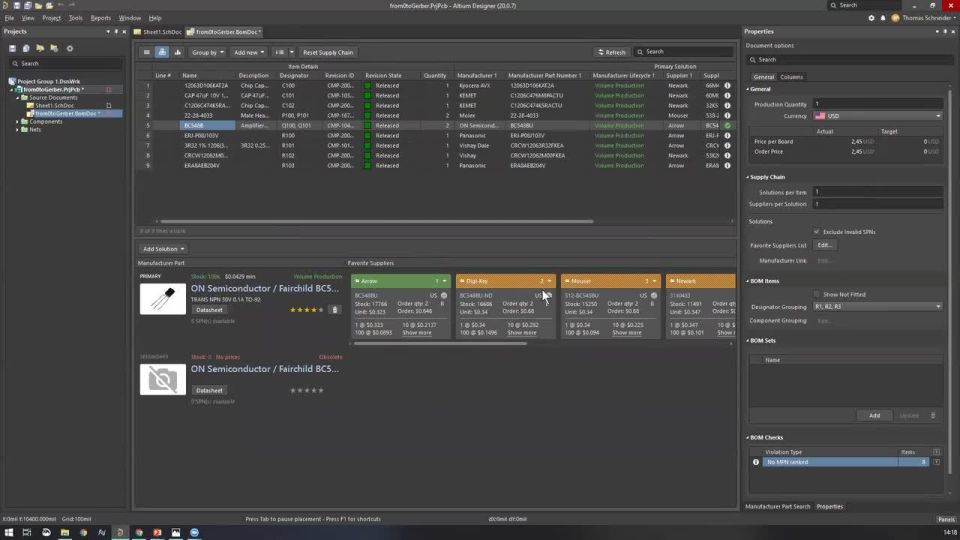Delete primary manufacturer part with trash icon
The image size is (960, 540).
(335, 310)
